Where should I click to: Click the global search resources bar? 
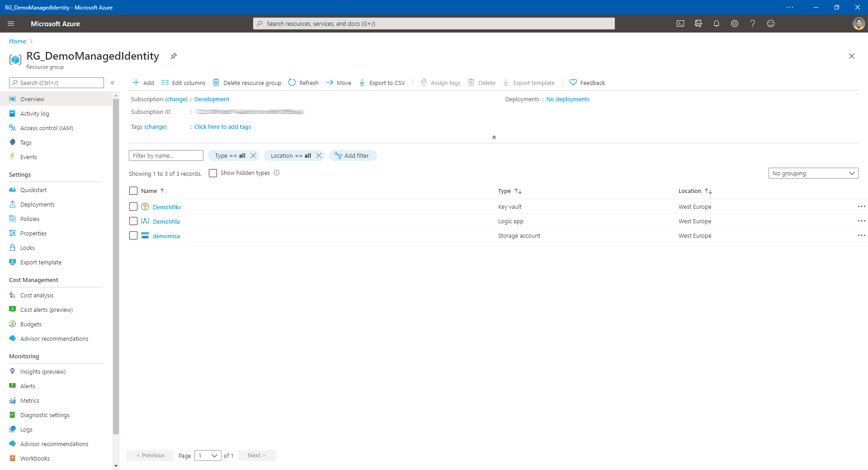[x=434, y=23]
